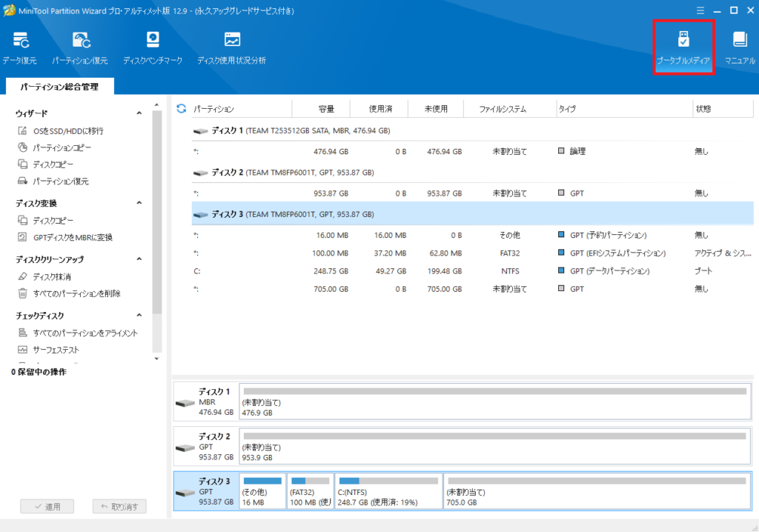Sort by 容量 column header

(322, 108)
